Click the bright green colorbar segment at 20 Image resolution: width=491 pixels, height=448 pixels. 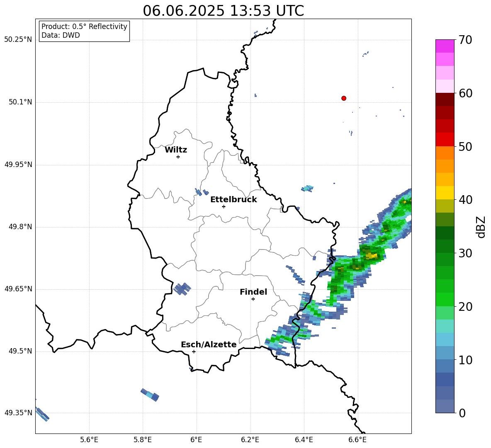coord(445,299)
